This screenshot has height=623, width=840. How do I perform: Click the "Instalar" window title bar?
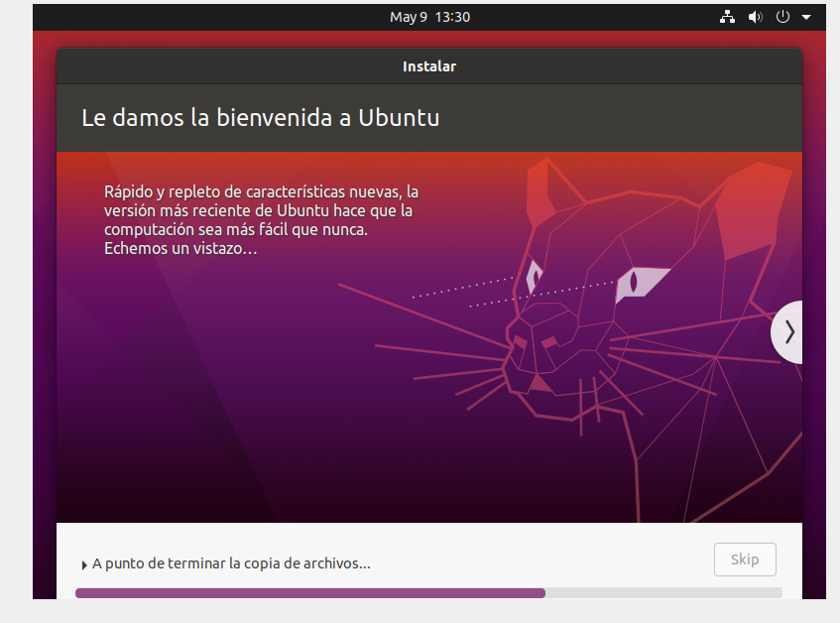click(428, 66)
